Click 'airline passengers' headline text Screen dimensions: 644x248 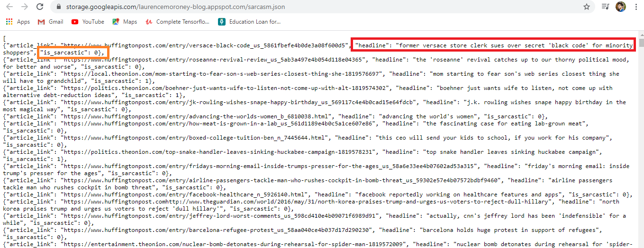pos(580,180)
